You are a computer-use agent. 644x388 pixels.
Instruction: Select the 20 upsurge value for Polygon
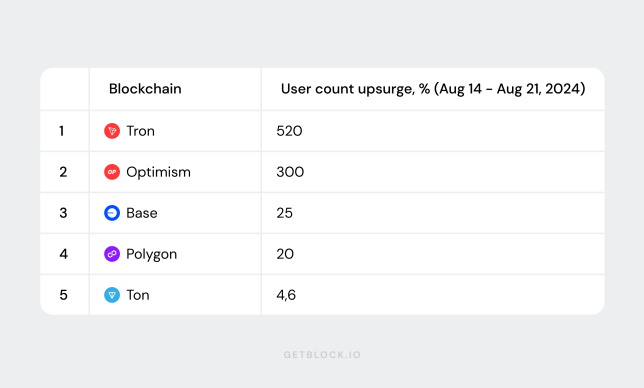pos(285,254)
